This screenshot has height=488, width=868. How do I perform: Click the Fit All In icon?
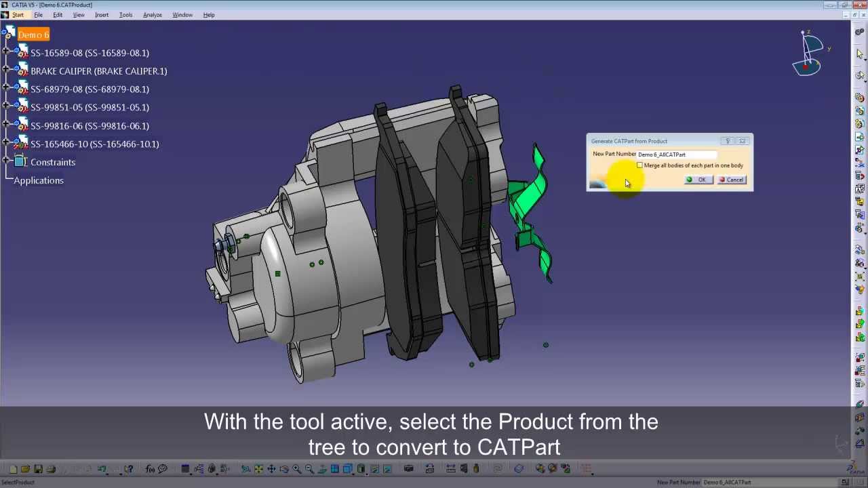[x=258, y=468]
